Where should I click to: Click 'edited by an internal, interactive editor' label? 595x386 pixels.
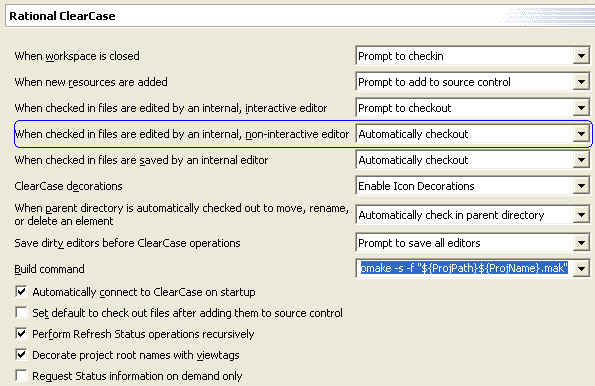coord(171,108)
